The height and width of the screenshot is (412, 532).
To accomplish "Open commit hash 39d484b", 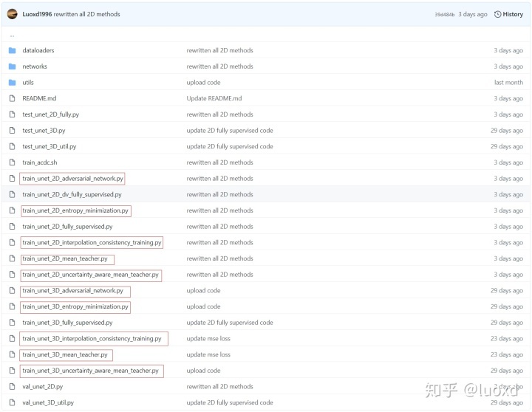I will [445, 15].
